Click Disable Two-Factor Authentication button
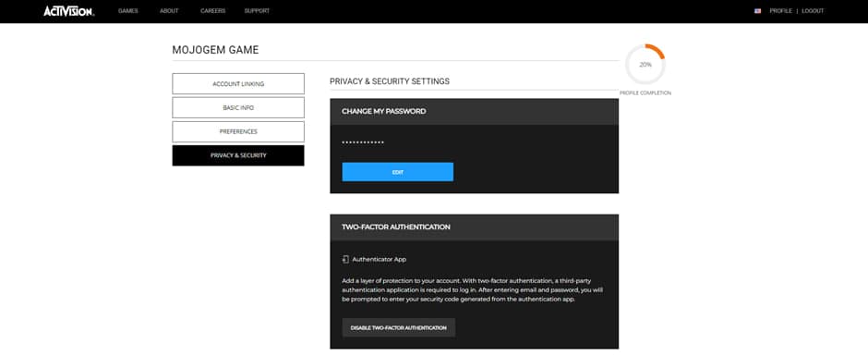The width and height of the screenshot is (868, 356). coord(399,327)
